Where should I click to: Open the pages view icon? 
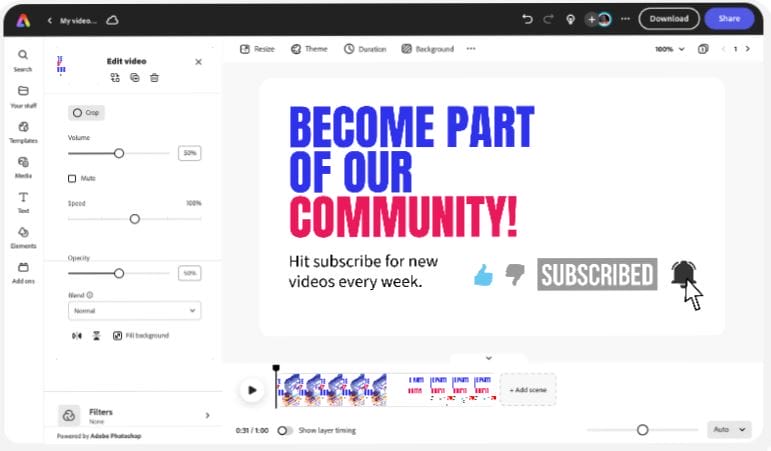[x=703, y=49]
